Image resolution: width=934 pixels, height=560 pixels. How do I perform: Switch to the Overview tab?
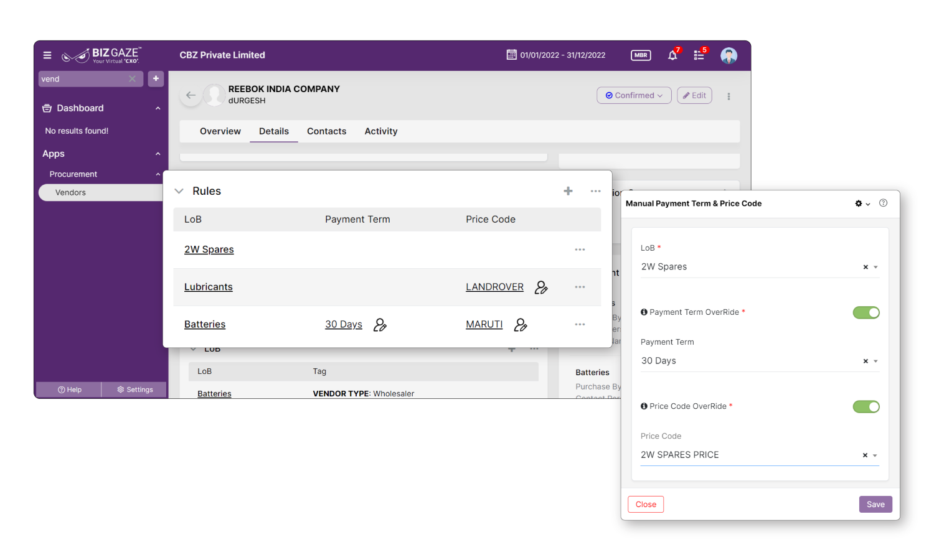click(x=220, y=131)
